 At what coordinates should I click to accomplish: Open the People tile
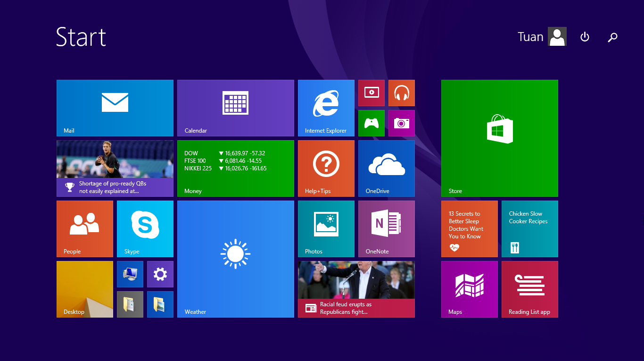(x=85, y=229)
